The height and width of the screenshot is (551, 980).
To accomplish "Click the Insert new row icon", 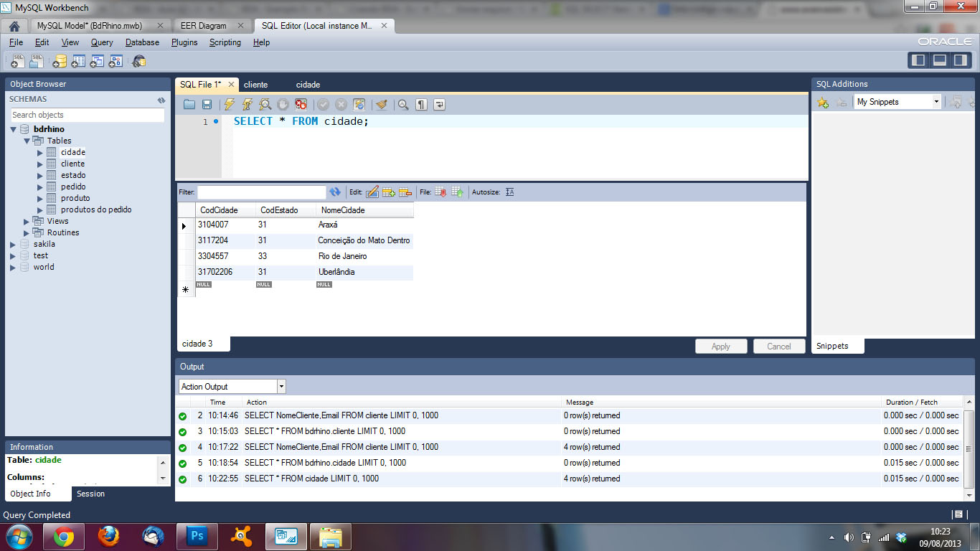I will (x=389, y=192).
